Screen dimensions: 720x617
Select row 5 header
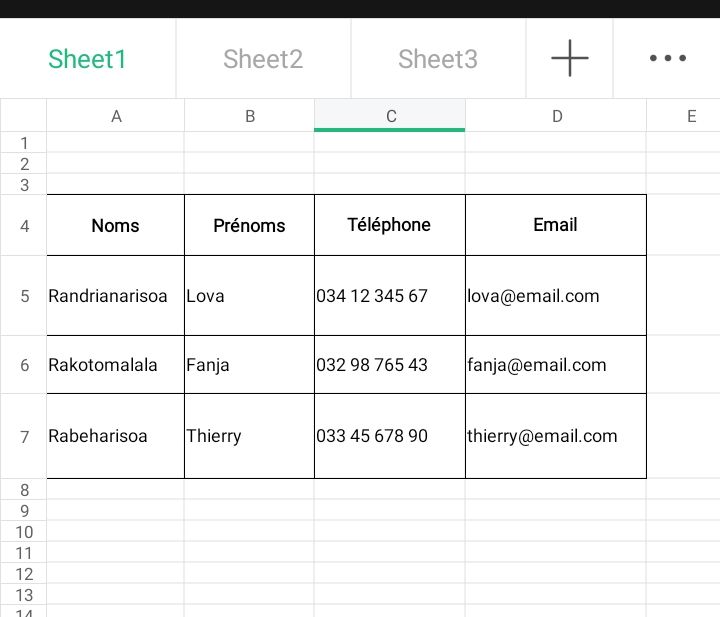click(x=24, y=296)
